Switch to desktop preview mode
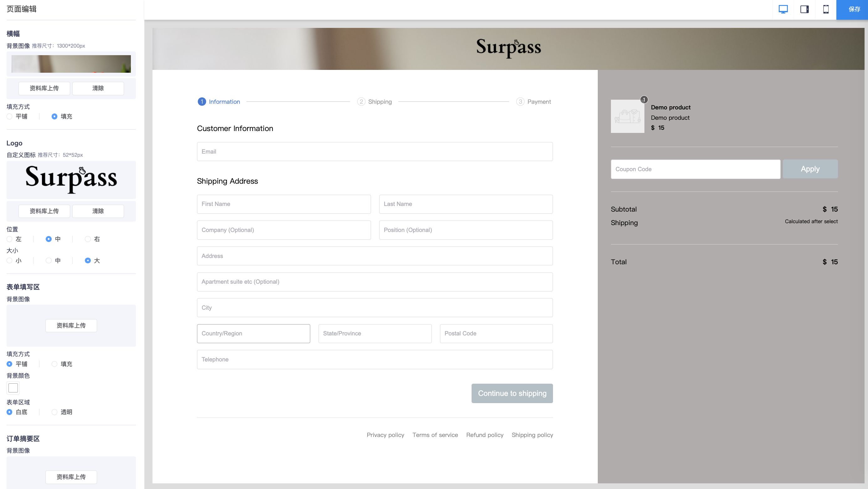This screenshot has height=489, width=868. tap(783, 9)
